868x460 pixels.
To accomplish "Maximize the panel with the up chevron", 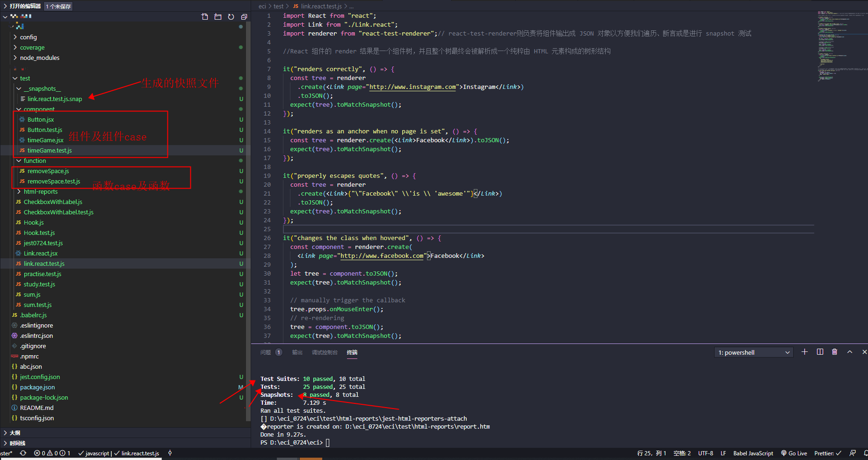I will pyautogui.click(x=850, y=352).
